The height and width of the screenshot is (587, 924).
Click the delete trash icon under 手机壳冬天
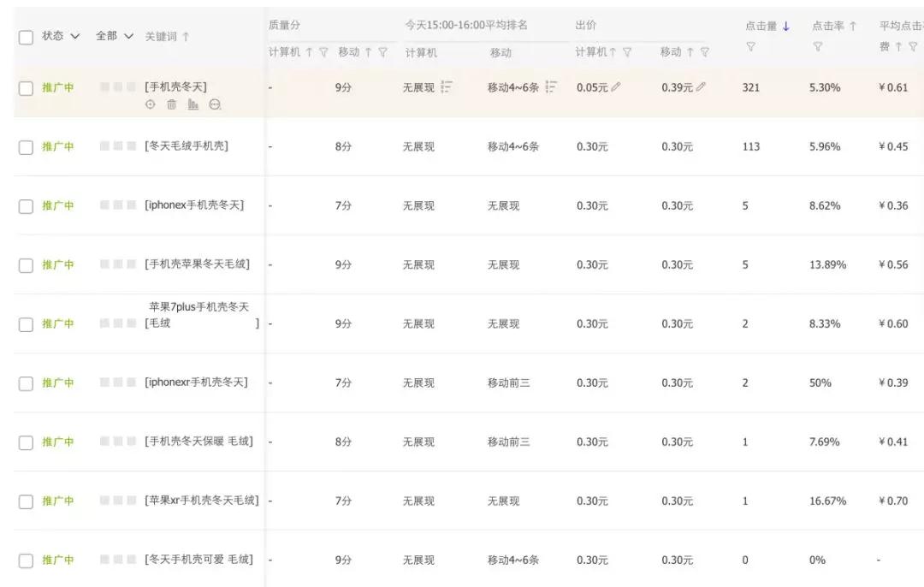171,104
